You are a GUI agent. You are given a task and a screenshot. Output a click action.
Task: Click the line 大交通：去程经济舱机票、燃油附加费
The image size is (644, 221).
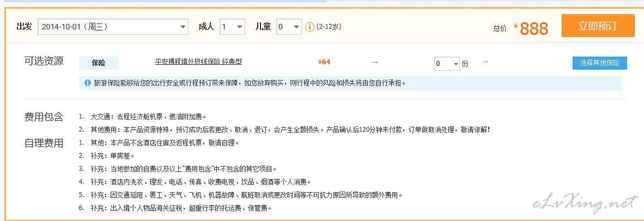[148, 117]
